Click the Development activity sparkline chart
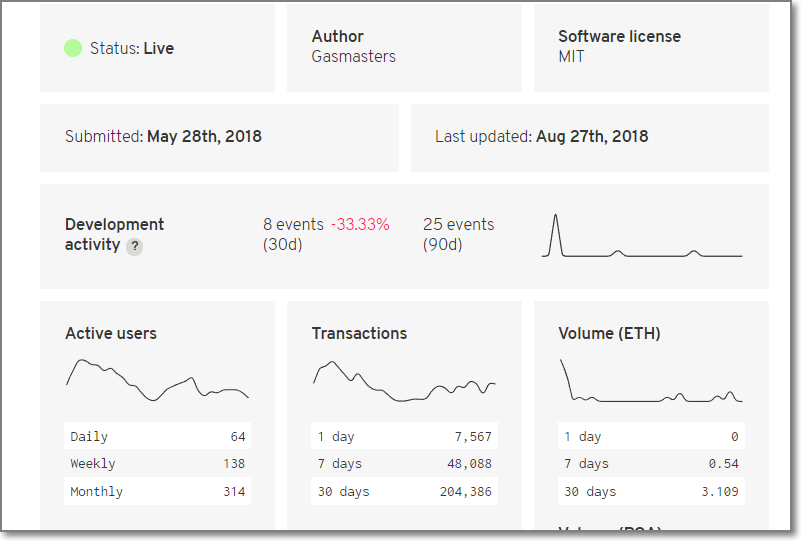Image resolution: width=801 pixels, height=541 pixels. pos(642,237)
